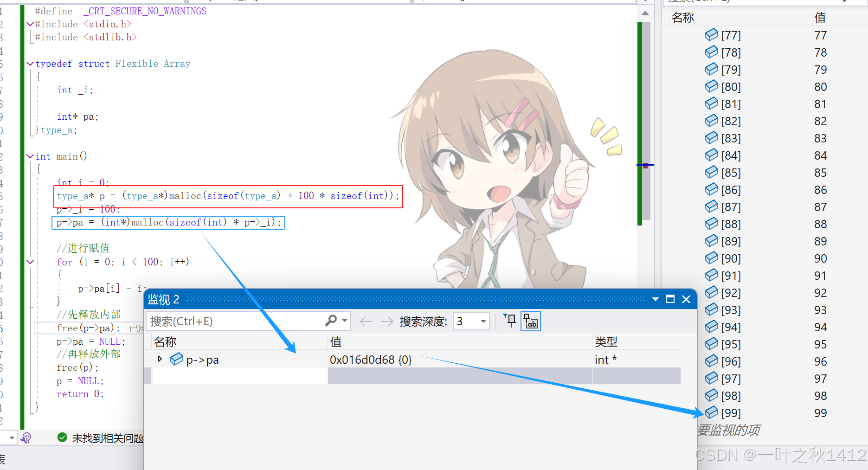Viewport: 868px width, 470px height.
Task: Click the magnifier search icon in Watch 2
Action: pos(331,321)
